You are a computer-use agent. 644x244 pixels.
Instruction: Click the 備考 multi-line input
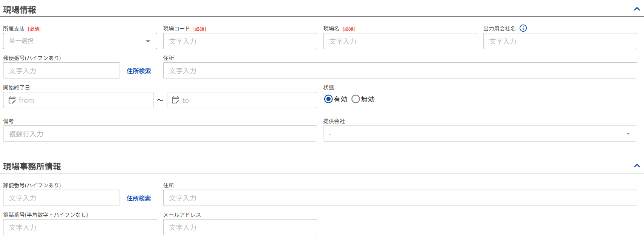160,134
